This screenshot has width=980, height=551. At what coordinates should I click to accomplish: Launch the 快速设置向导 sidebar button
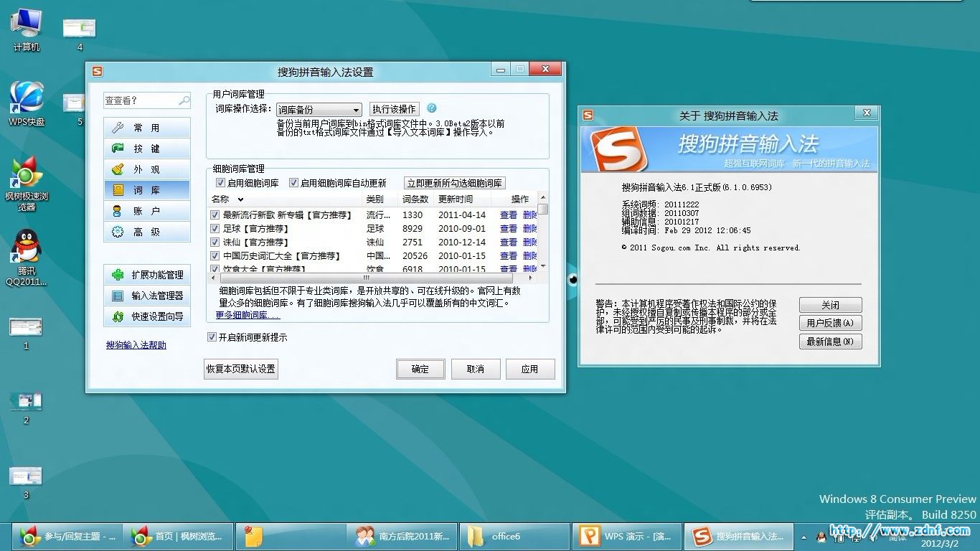(x=147, y=316)
